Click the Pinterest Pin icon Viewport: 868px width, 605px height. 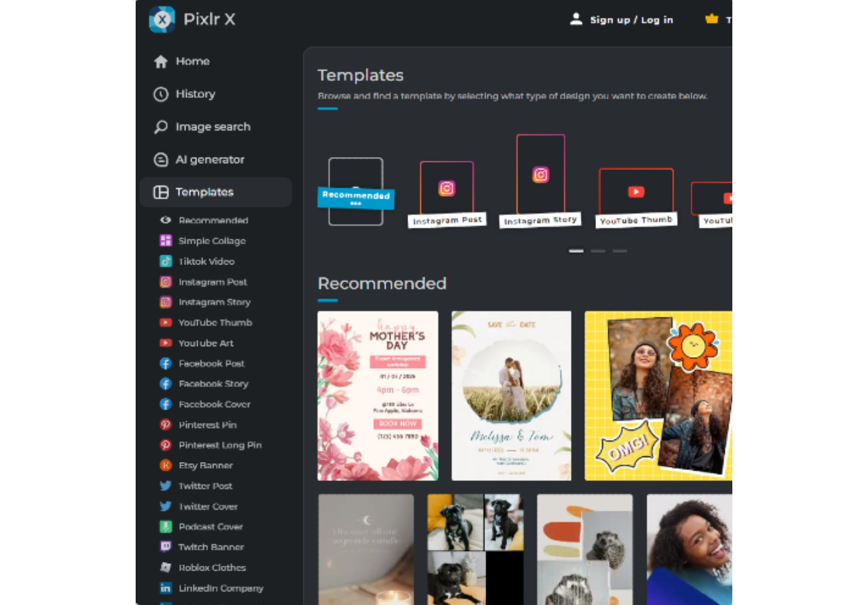pyautogui.click(x=166, y=425)
